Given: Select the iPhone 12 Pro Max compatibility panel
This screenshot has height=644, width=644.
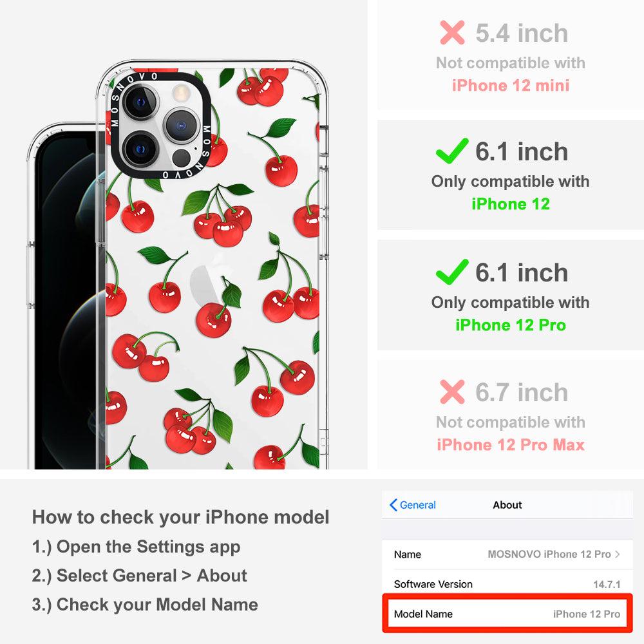Looking at the screenshot, I should (x=511, y=415).
